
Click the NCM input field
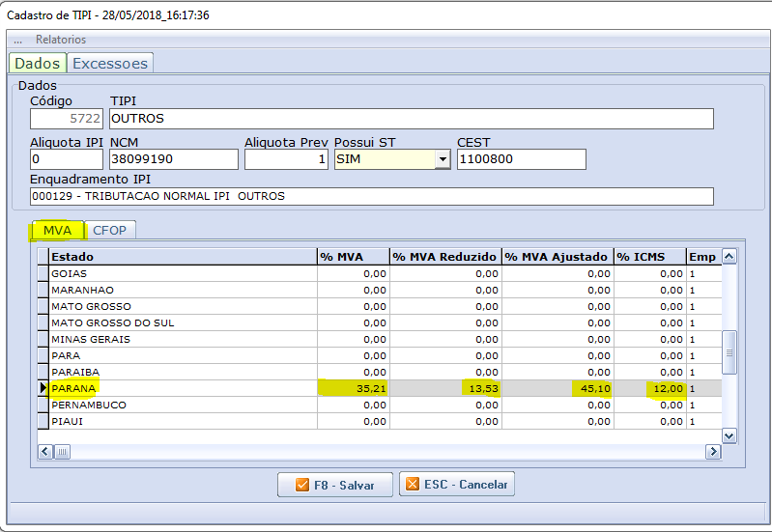point(172,159)
